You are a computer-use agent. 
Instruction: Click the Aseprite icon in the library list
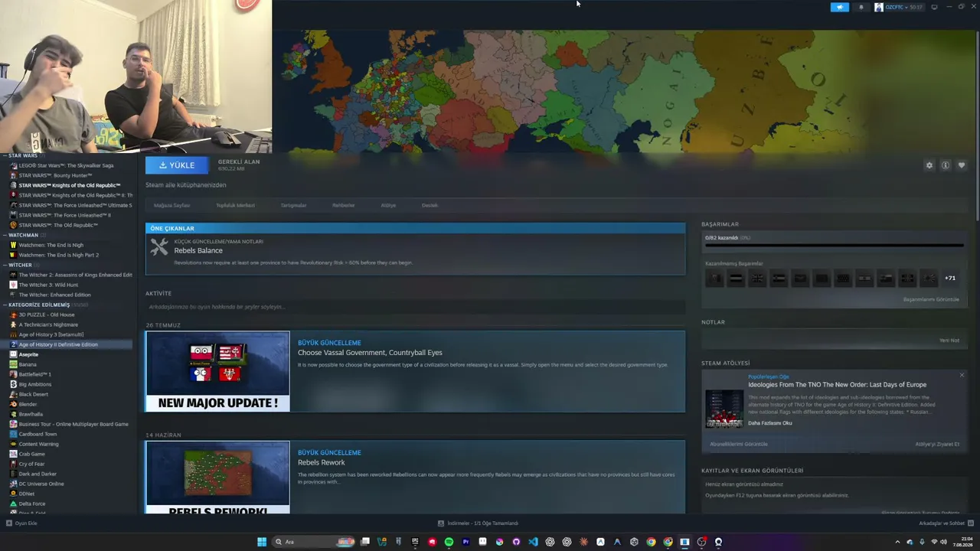[x=13, y=354]
